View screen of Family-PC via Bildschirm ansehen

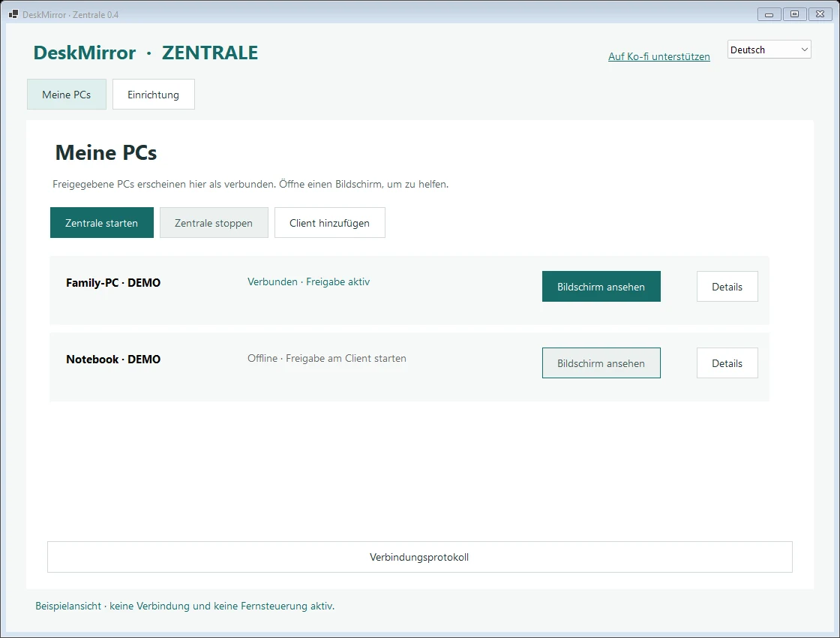click(x=601, y=286)
